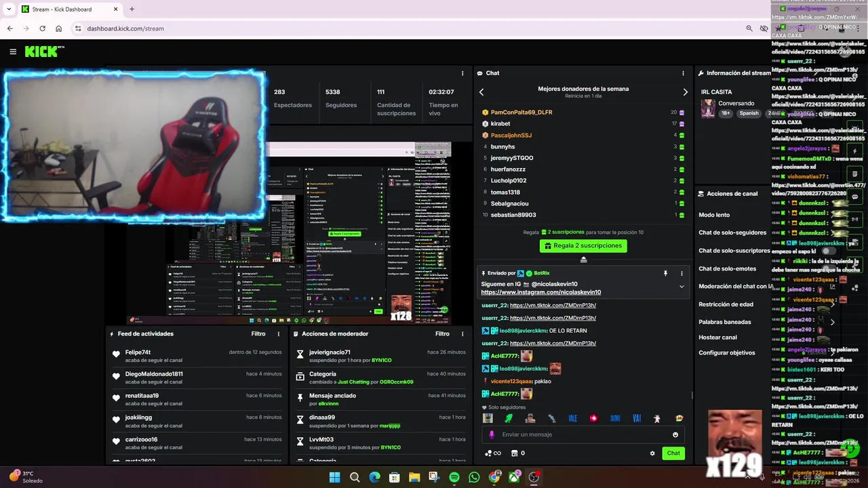Select Configurar objetivos option

coord(727,352)
